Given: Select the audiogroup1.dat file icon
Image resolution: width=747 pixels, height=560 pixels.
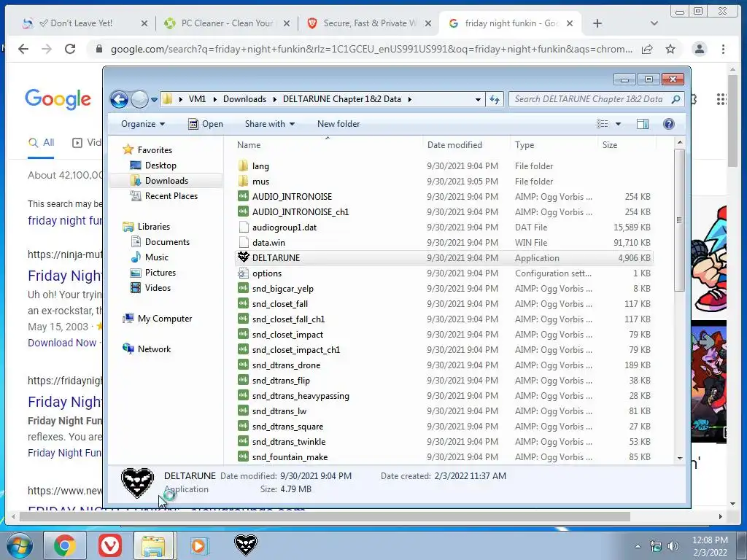Looking at the screenshot, I should 243,227.
